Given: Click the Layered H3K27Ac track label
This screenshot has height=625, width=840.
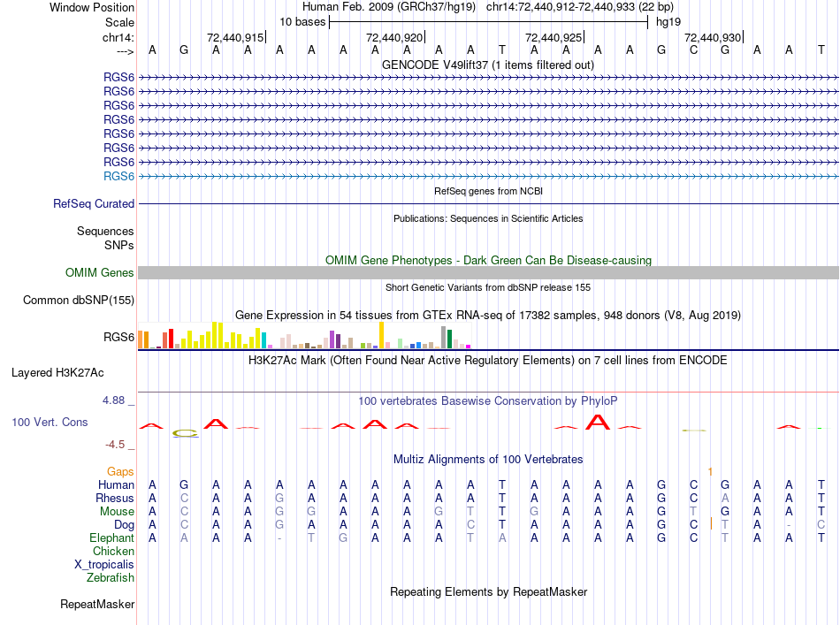Looking at the screenshot, I should tap(57, 373).
